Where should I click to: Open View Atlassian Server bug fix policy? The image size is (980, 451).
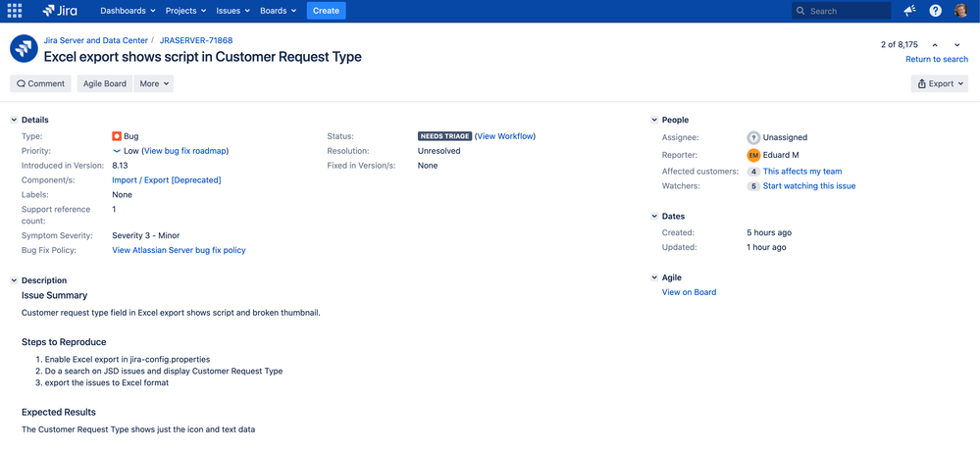[x=179, y=250]
